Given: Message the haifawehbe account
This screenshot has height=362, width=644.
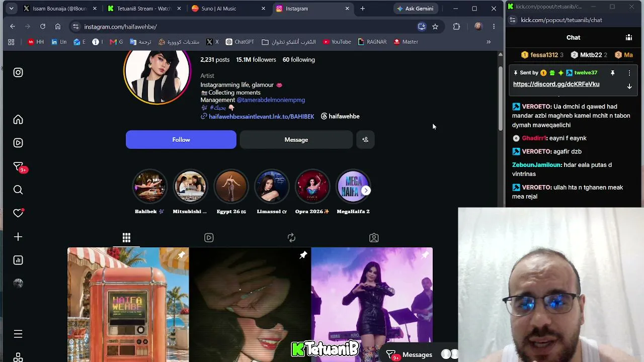Looking at the screenshot, I should (x=296, y=140).
